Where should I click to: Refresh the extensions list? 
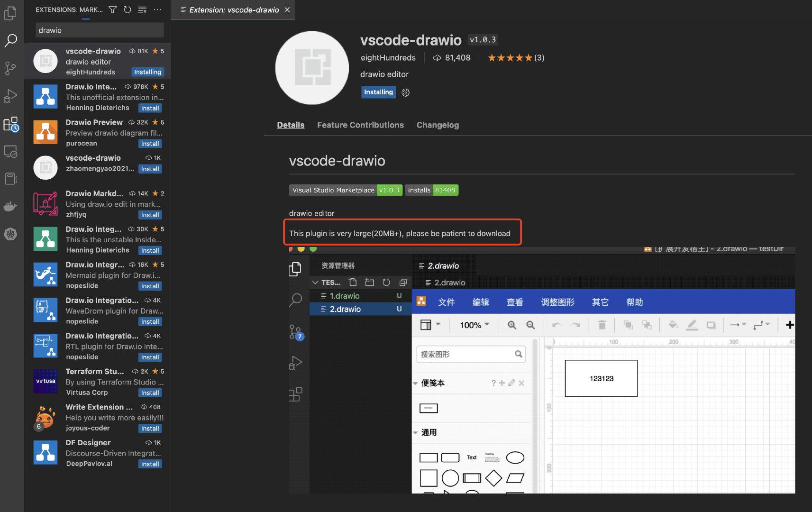point(128,9)
